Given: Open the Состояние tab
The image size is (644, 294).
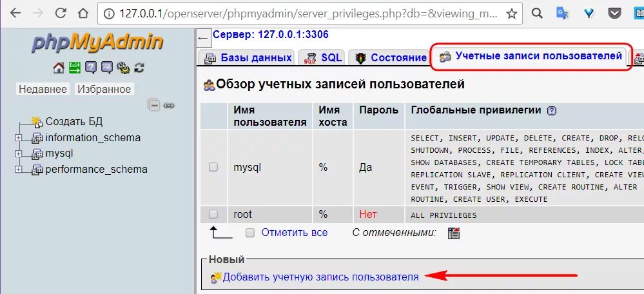Looking at the screenshot, I should coord(388,57).
